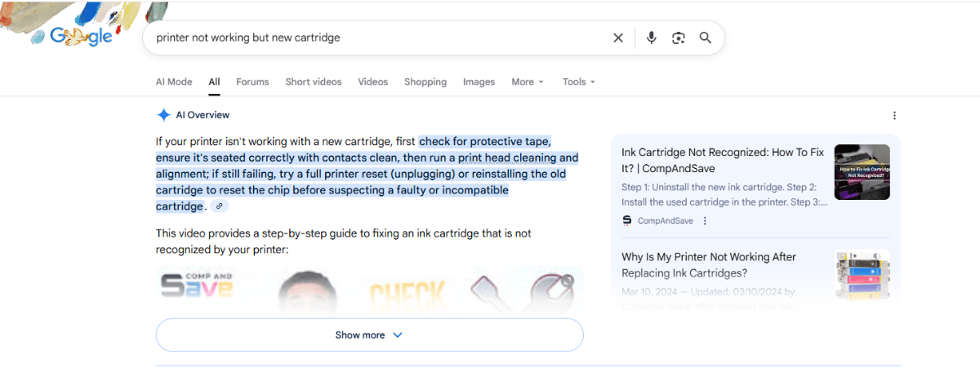Open the Google logo homepage
Viewport: 980px width, 368px height.
click(x=81, y=37)
